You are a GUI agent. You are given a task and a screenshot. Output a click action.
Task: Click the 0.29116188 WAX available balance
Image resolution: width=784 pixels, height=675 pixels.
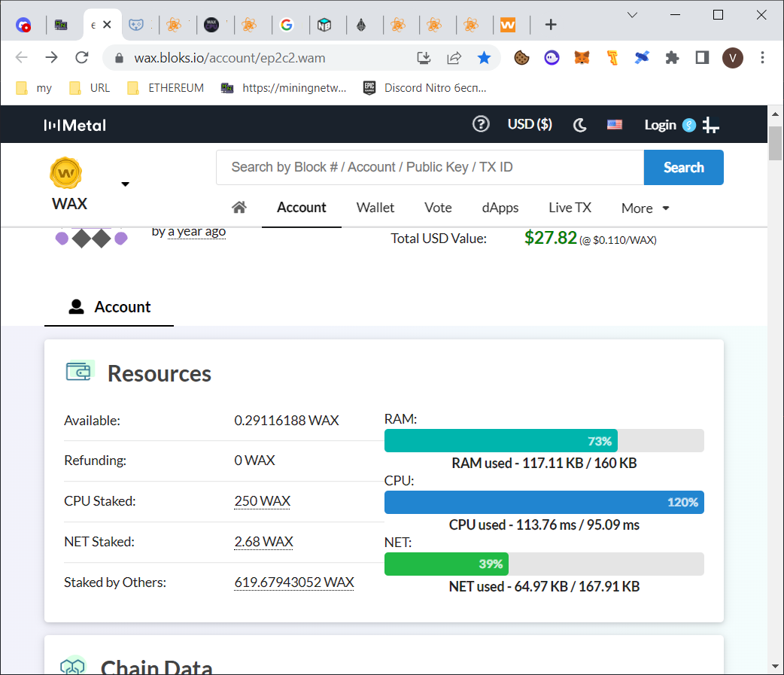287,421
